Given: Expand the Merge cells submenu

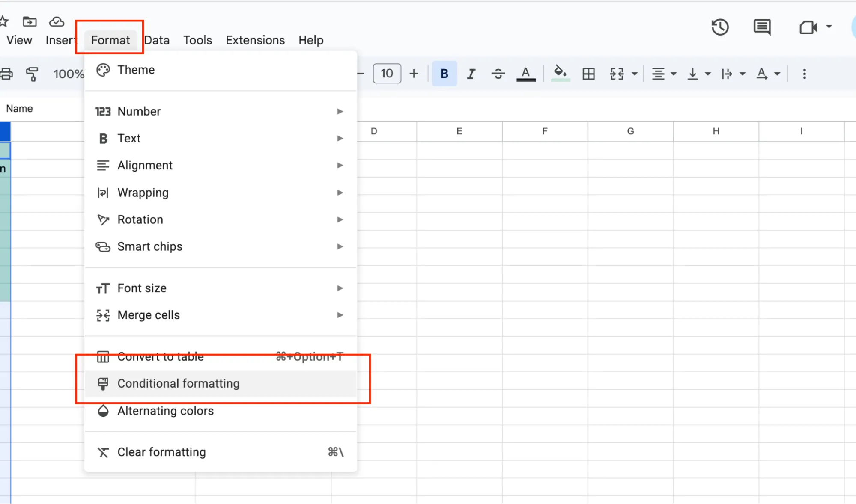Looking at the screenshot, I should coord(149,315).
